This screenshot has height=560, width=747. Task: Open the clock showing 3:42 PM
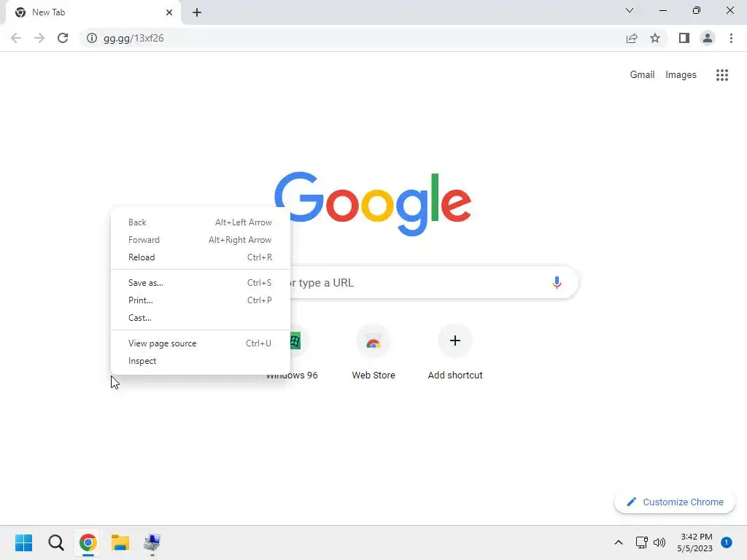tap(695, 542)
